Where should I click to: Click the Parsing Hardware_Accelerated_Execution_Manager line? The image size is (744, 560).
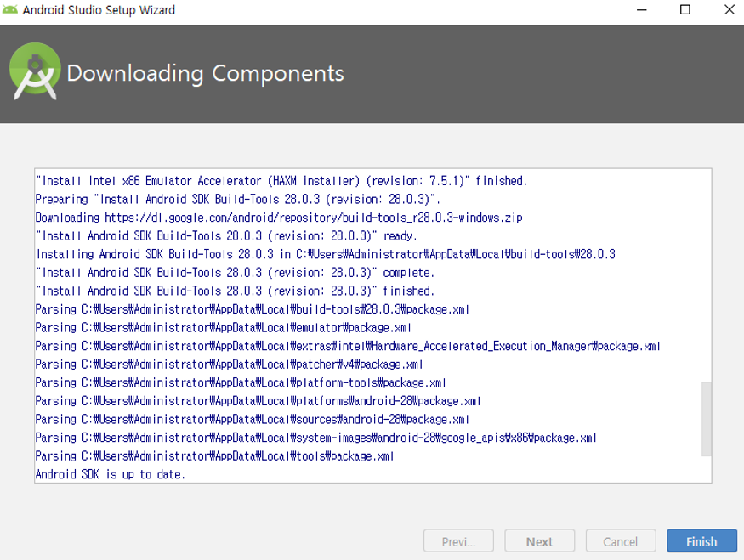click(348, 346)
